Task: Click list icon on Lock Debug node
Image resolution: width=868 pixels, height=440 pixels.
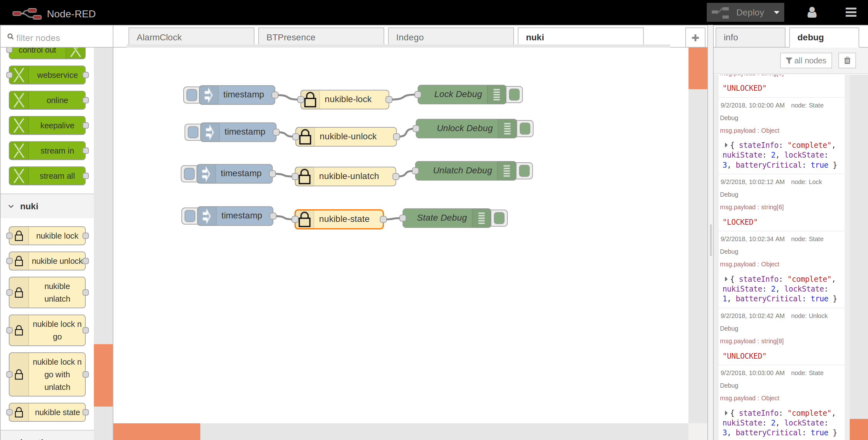Action: 496,95
